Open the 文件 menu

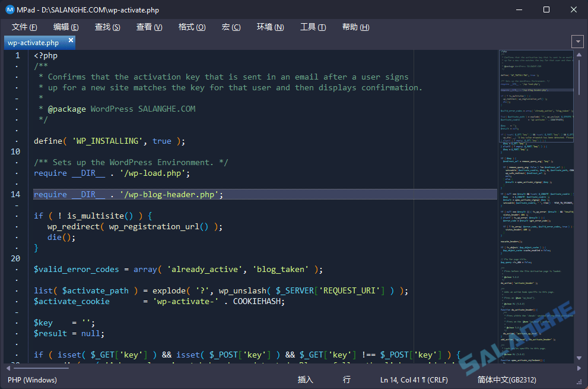click(x=24, y=27)
